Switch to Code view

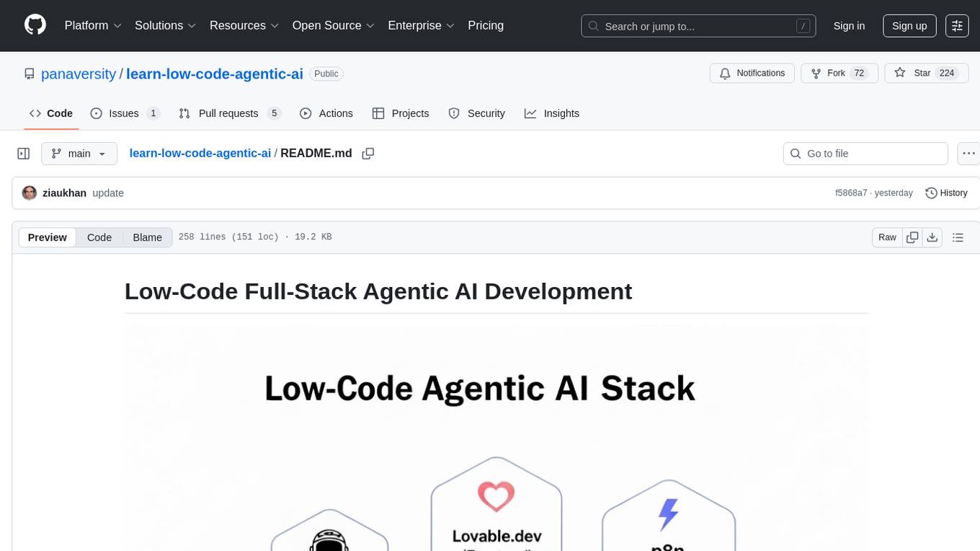[99, 237]
